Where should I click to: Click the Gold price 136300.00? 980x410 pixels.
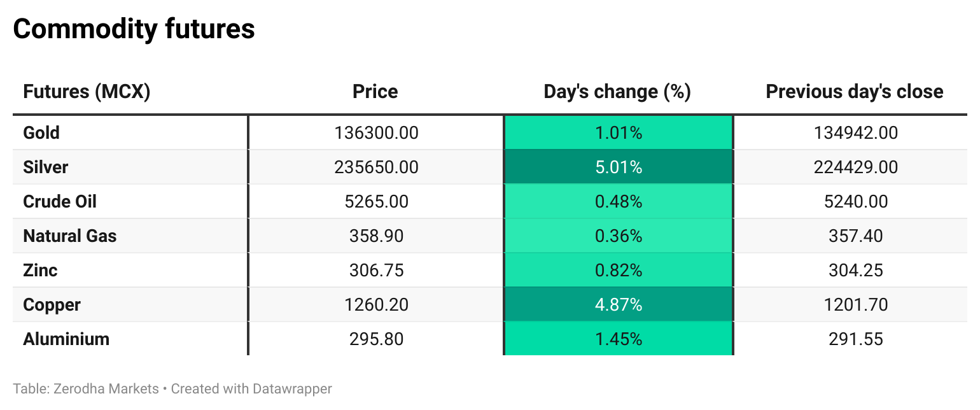pos(376,133)
